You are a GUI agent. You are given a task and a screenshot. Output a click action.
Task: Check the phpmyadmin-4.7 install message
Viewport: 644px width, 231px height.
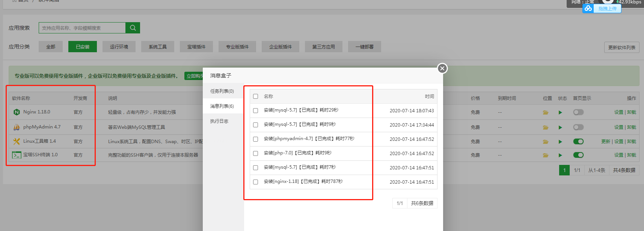coord(256,139)
